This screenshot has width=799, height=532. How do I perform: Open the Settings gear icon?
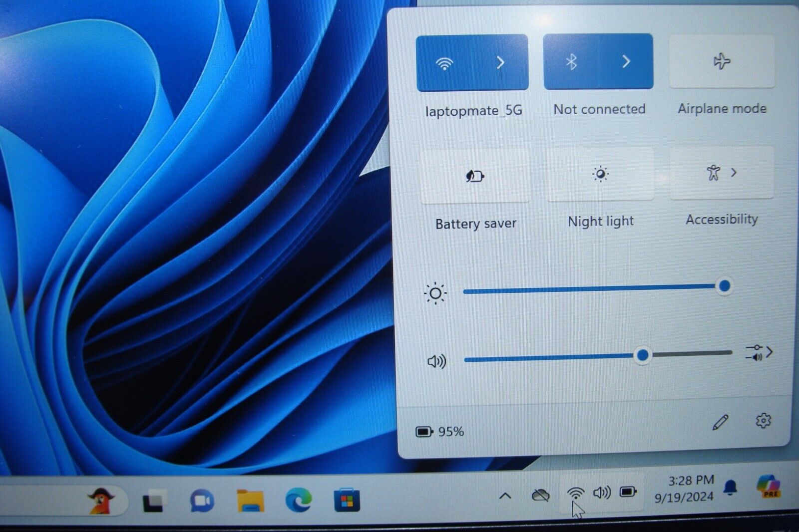click(763, 422)
